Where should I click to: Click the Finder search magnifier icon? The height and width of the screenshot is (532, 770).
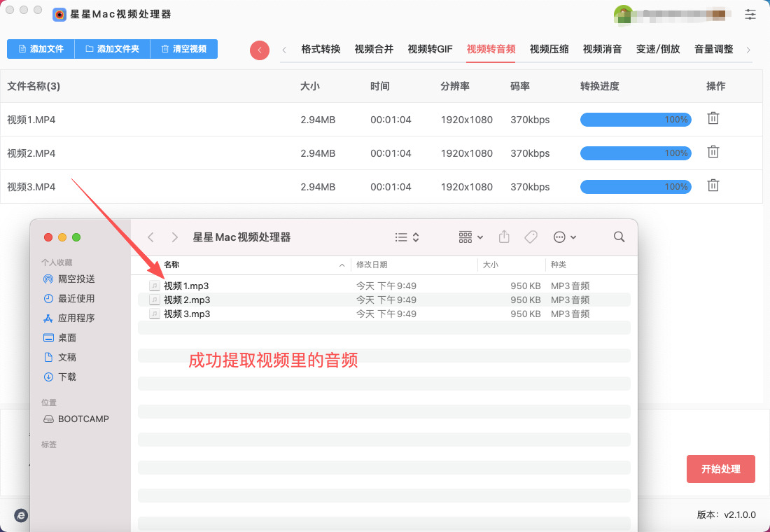[619, 237]
